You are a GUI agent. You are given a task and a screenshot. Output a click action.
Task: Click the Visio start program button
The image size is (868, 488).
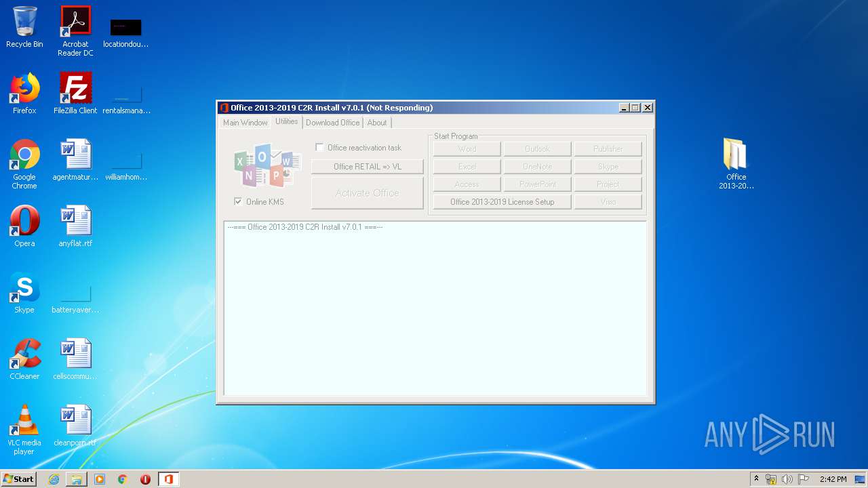pos(608,202)
